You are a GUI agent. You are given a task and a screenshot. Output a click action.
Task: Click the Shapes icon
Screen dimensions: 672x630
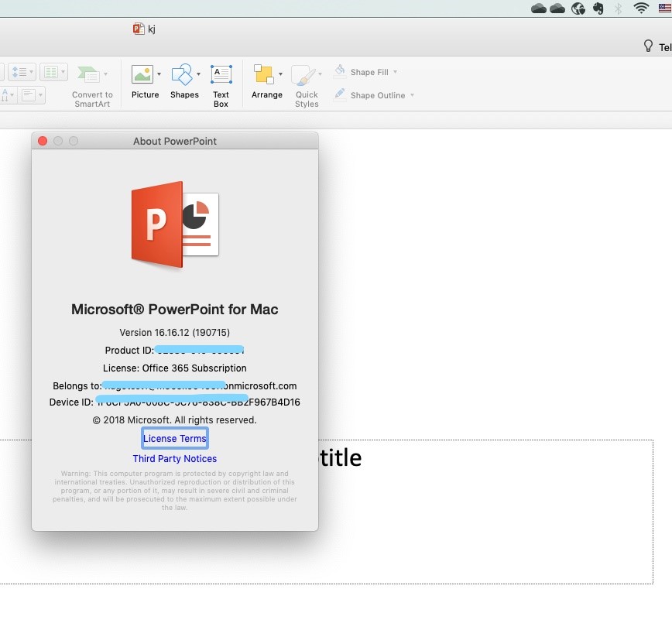pyautogui.click(x=182, y=74)
